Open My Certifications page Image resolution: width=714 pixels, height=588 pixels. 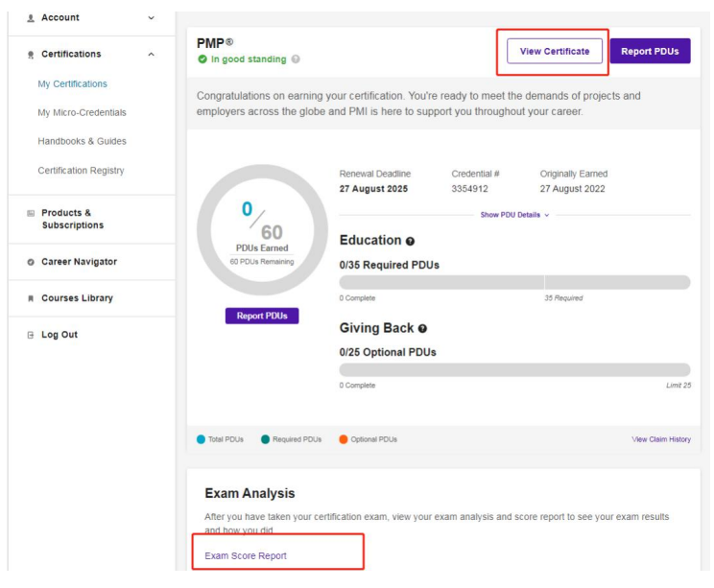[72, 83]
